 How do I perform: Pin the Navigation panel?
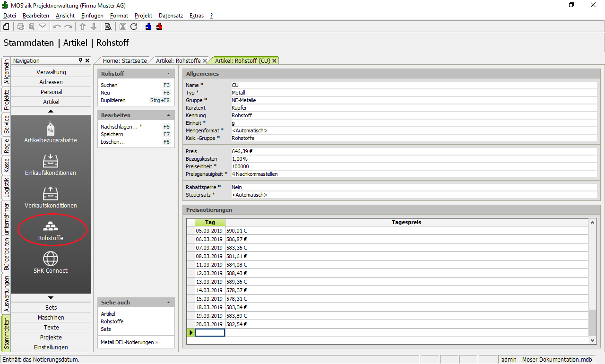(81, 61)
